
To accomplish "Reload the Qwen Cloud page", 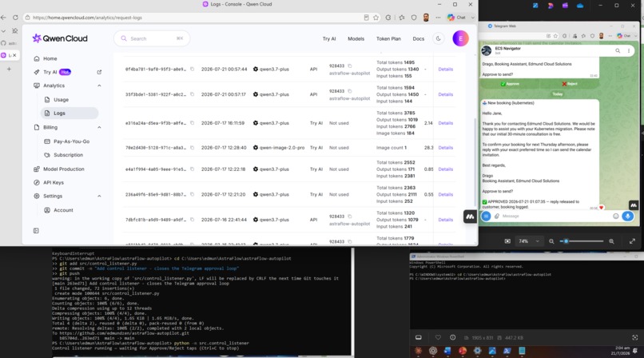I will (15, 18).
